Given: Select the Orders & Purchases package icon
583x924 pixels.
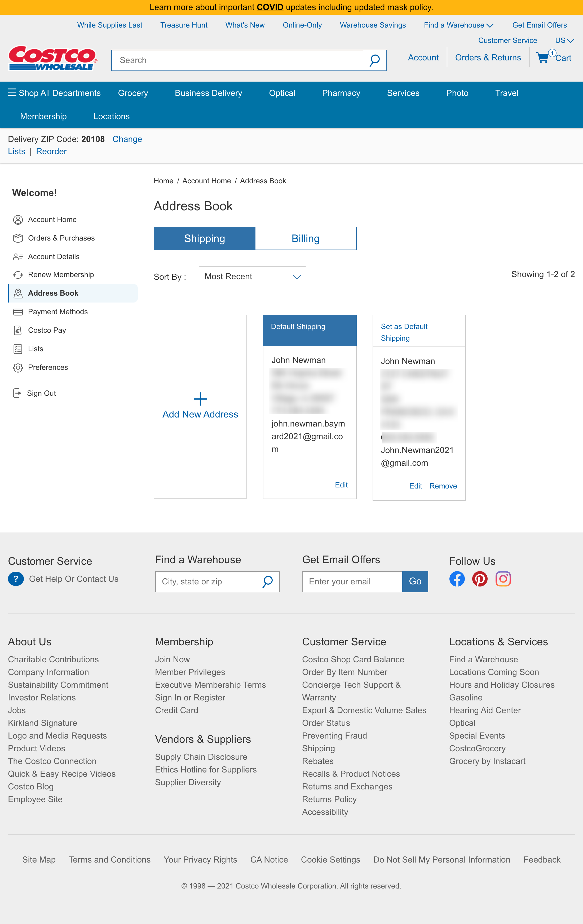Looking at the screenshot, I should (18, 238).
